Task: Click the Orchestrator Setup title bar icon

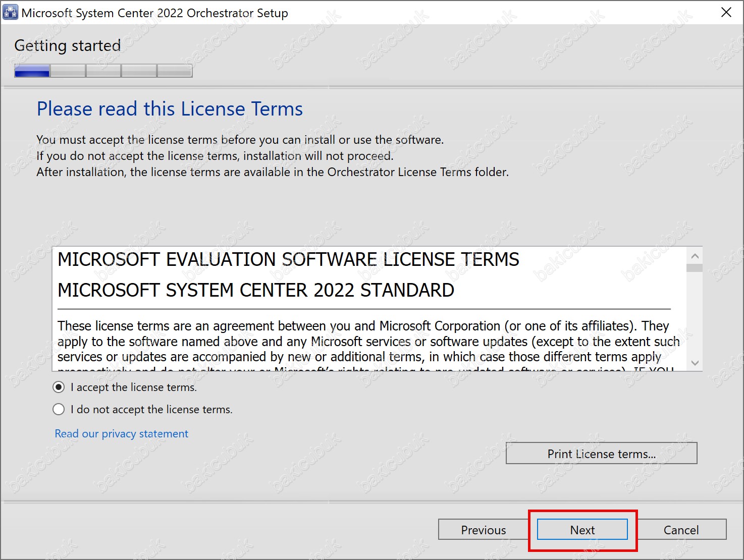Action: pos(10,12)
